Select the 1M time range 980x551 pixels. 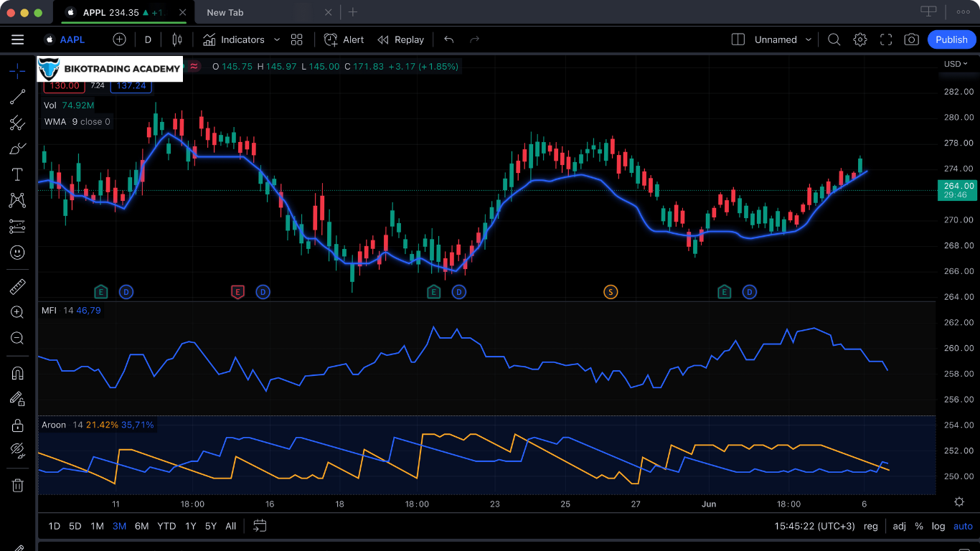(x=97, y=526)
